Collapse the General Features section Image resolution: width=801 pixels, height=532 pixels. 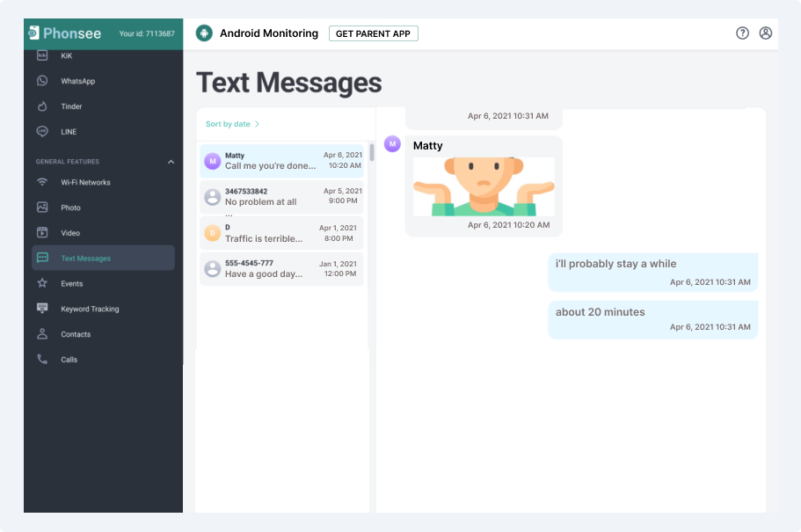pyautogui.click(x=172, y=161)
